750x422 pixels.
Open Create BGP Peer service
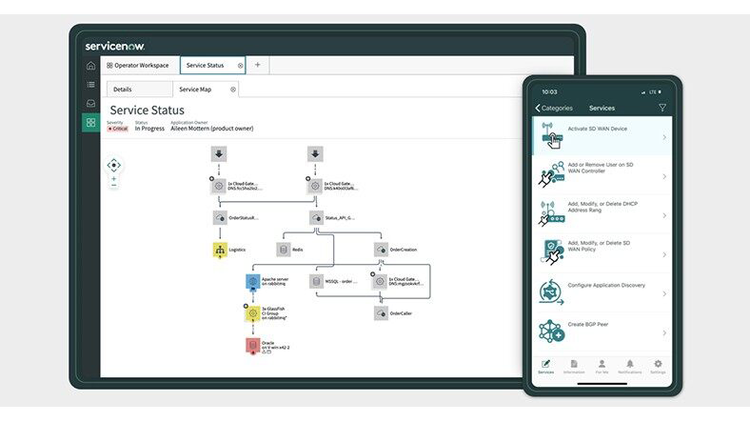(x=602, y=333)
